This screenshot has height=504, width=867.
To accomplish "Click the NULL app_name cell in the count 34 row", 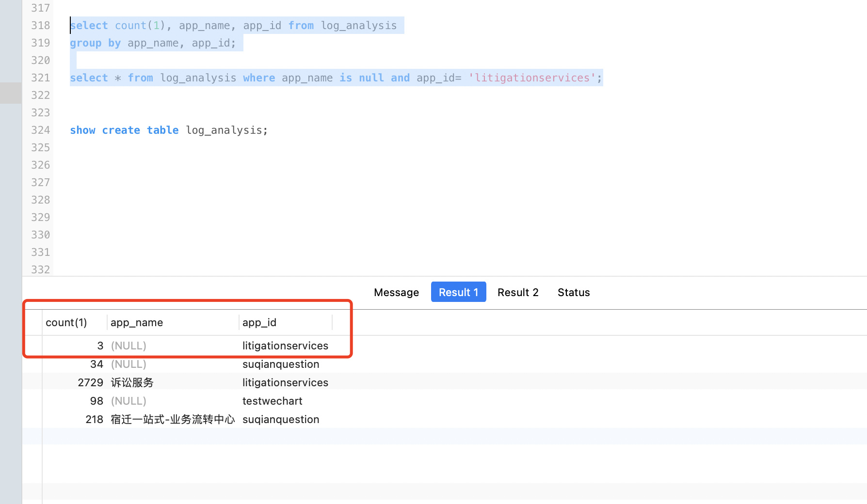I will [x=128, y=364].
